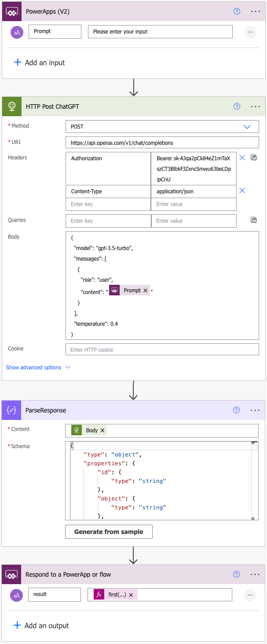
Task: Switch Queries to text mode
Action: [254, 220]
